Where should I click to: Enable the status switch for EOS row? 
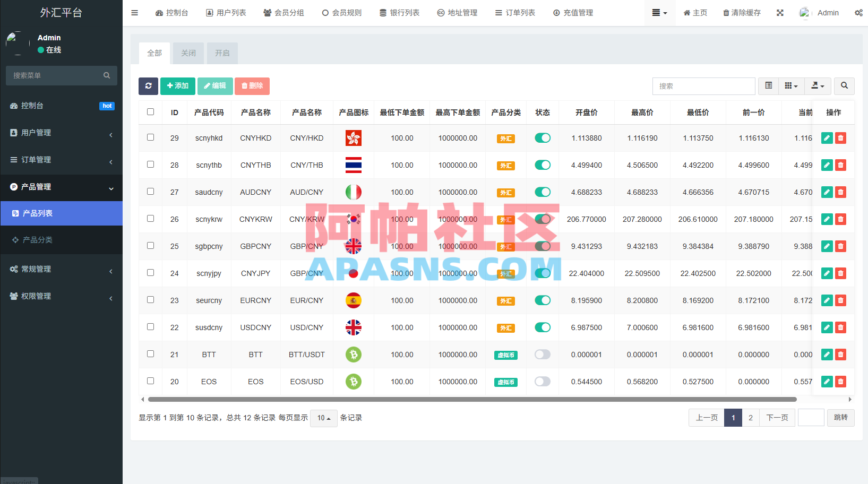[x=543, y=382]
